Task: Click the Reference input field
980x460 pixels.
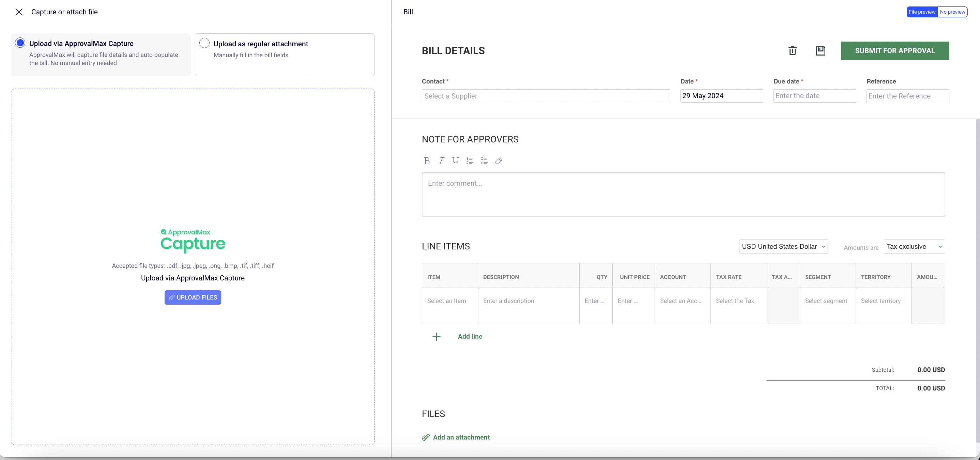Action: (907, 96)
